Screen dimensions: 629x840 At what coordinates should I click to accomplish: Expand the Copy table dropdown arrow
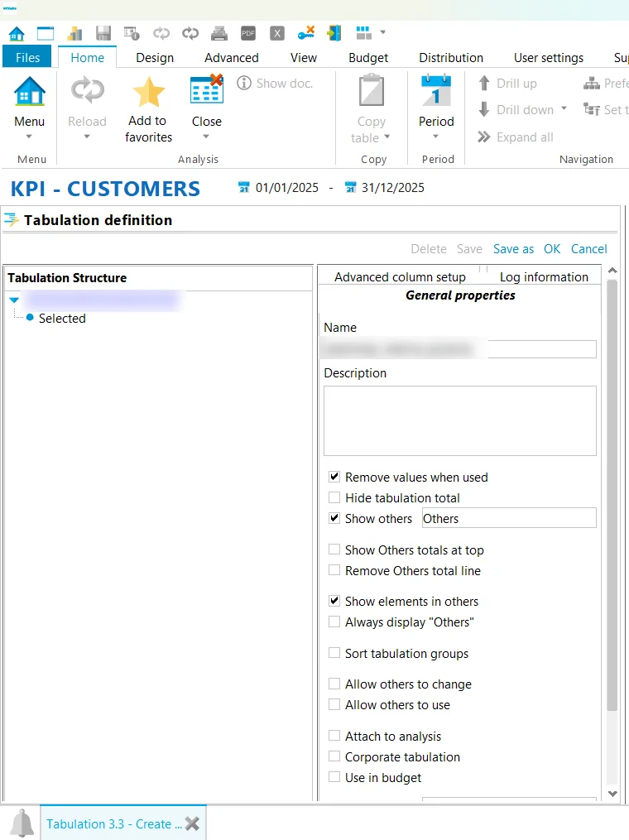(387, 137)
